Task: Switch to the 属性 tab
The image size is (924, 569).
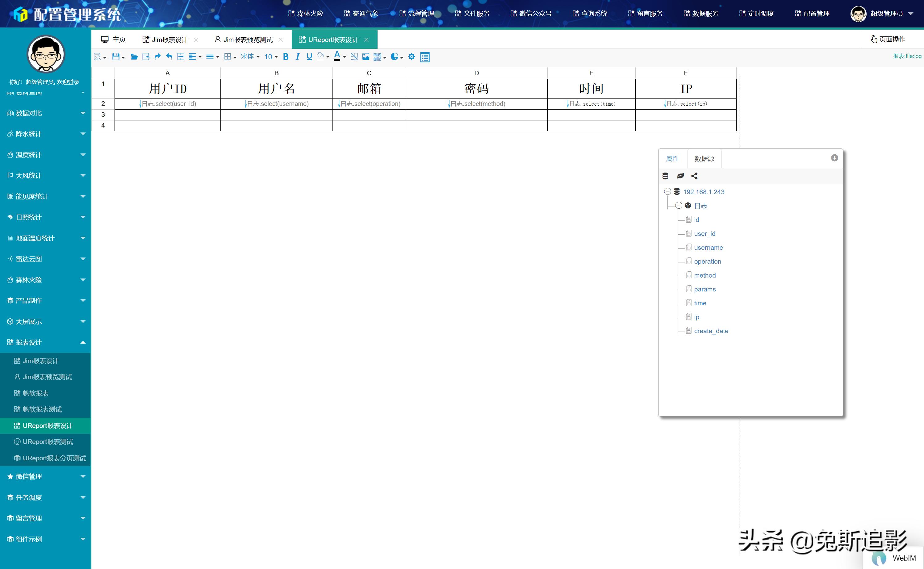Action: coord(673,158)
